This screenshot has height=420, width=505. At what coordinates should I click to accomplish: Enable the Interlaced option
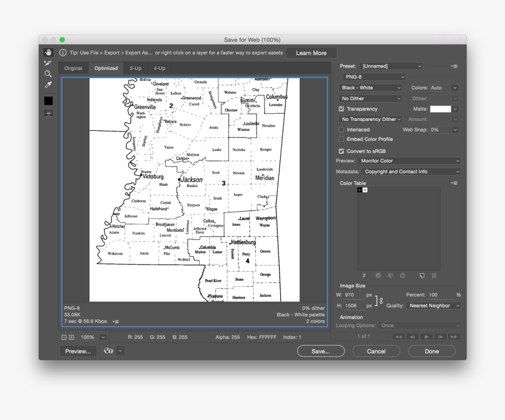coord(342,130)
